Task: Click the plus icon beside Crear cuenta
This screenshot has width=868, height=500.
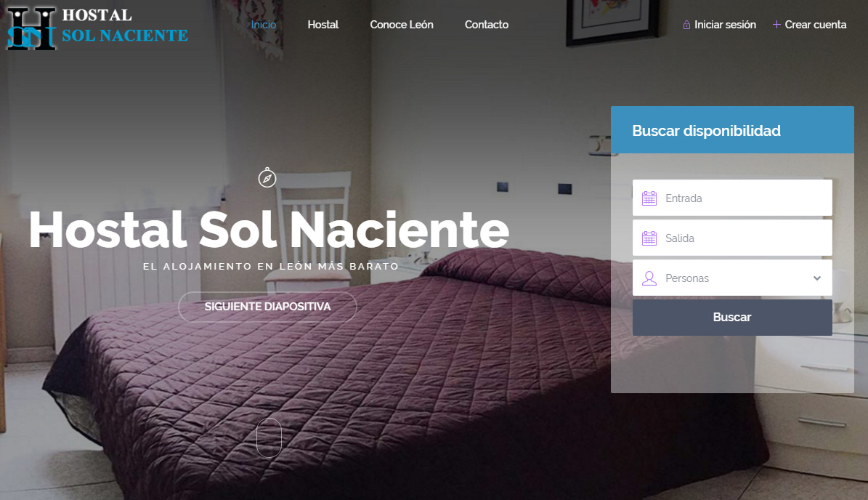Action: (x=776, y=25)
